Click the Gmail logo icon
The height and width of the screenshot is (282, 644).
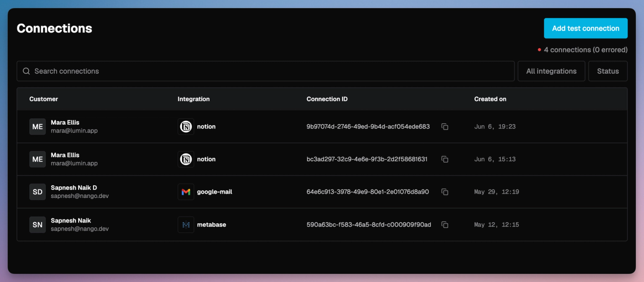[x=186, y=192]
